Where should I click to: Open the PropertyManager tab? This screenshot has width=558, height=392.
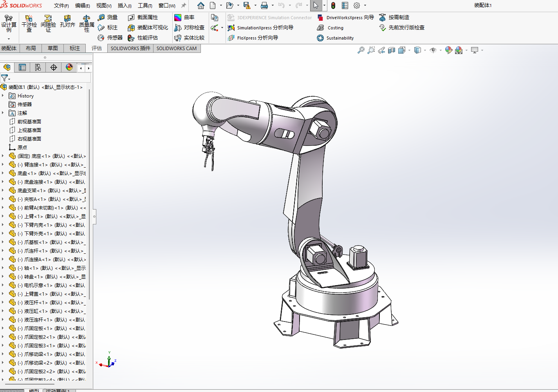pos(22,67)
